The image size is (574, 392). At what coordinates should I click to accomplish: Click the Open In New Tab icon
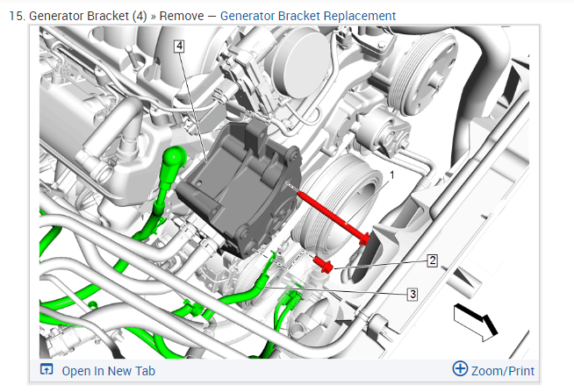point(47,370)
